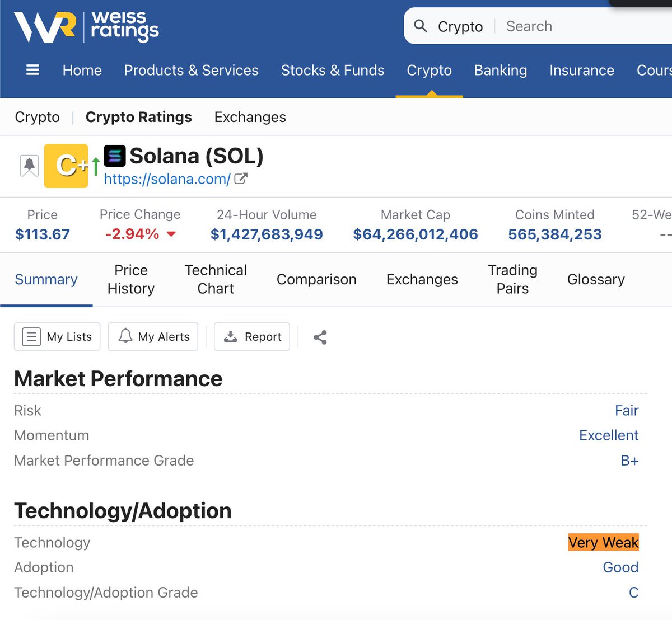Click the external link icon after solana.com

coord(241,179)
